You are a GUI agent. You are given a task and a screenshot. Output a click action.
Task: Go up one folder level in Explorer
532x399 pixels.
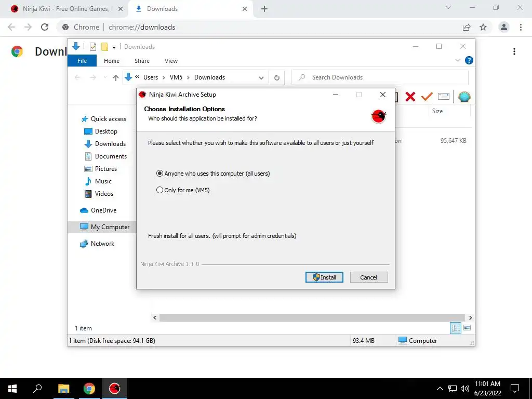click(x=116, y=78)
